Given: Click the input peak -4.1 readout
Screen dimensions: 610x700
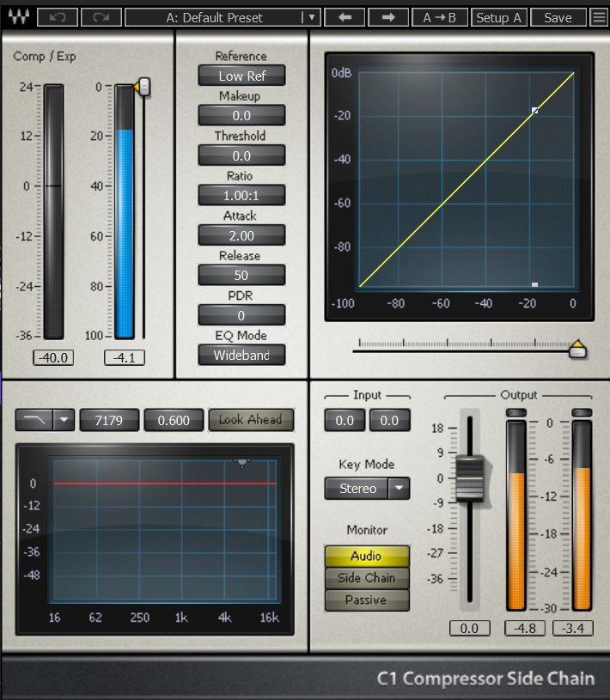Looking at the screenshot, I should pyautogui.click(x=124, y=357).
